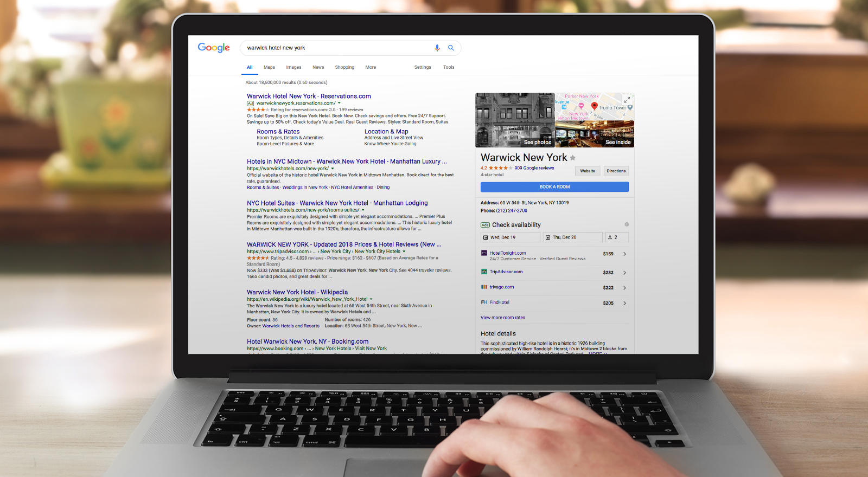The height and width of the screenshot is (477, 868).
Task: Open the More search menu
Action: [x=371, y=67]
